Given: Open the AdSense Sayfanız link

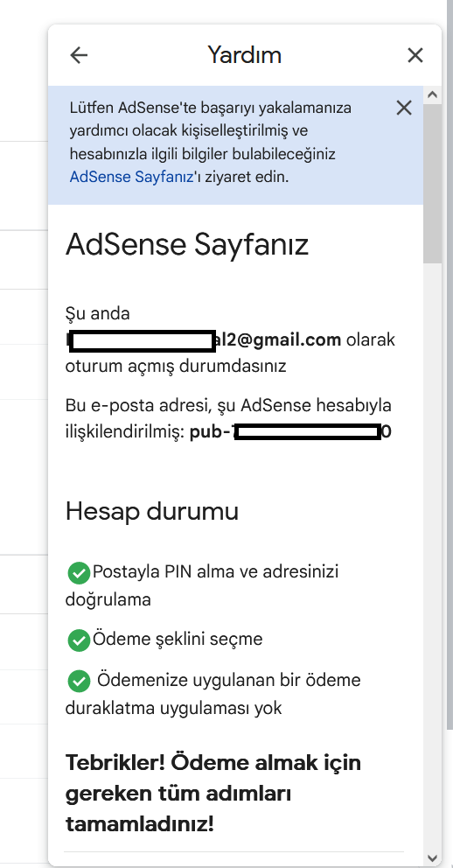Looking at the screenshot, I should coord(131,177).
